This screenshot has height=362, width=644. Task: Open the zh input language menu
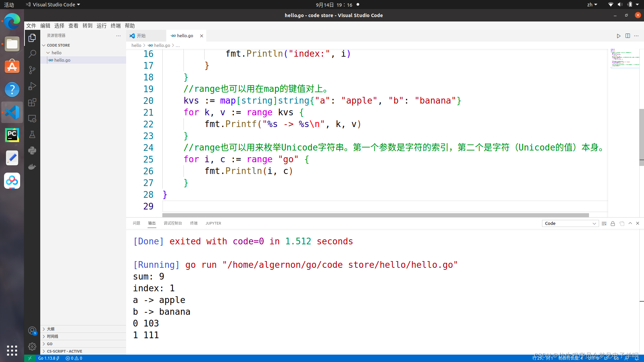(592, 5)
